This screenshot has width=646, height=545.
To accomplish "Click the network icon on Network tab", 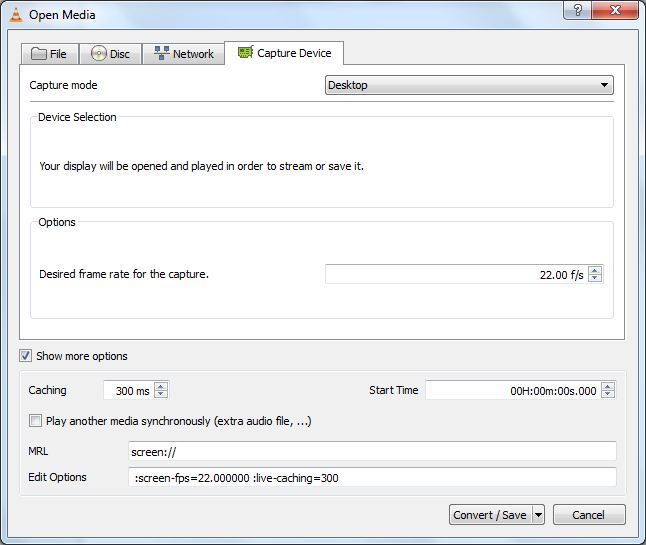I will click(x=162, y=53).
